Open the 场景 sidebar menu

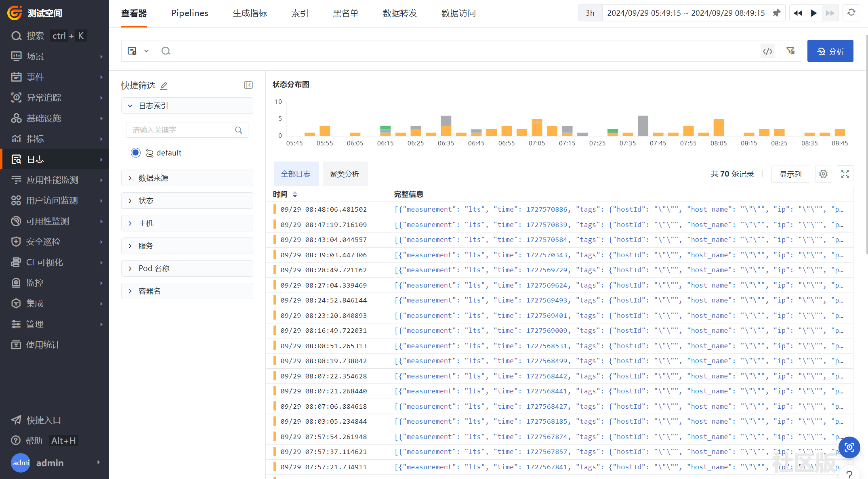click(x=55, y=56)
